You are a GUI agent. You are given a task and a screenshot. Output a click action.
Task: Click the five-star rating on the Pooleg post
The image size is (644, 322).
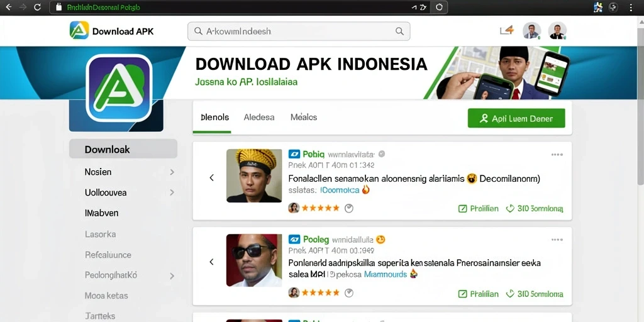pyautogui.click(x=321, y=292)
